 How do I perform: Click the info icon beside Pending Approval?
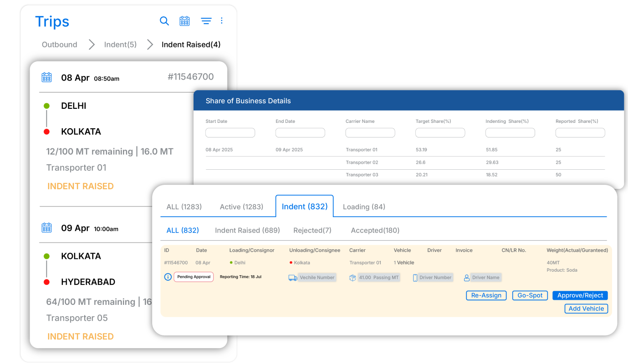[168, 277]
